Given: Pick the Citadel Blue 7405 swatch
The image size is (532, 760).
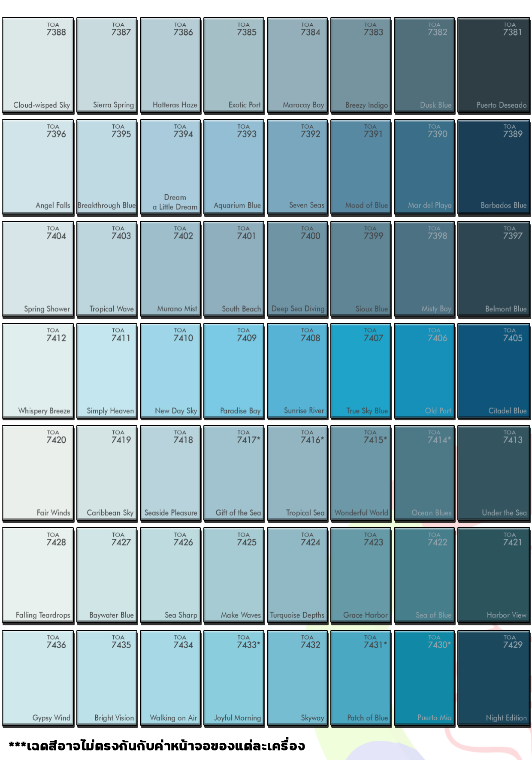Looking at the screenshot, I should (x=494, y=371).
